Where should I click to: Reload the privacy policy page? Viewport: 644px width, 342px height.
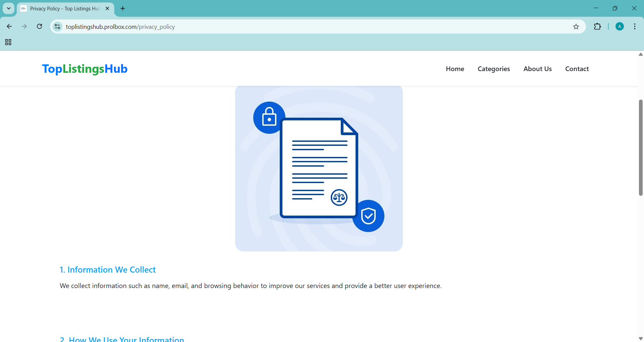pyautogui.click(x=39, y=26)
